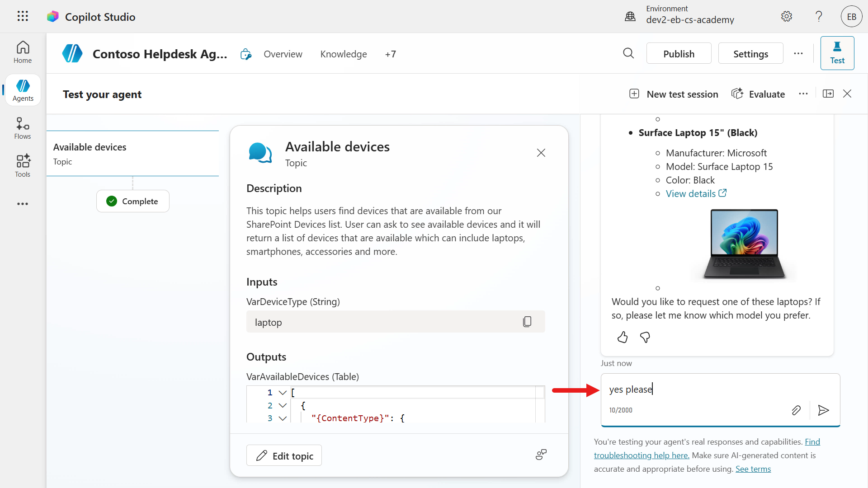Image resolution: width=868 pixels, height=488 pixels.
Task: Collapse JSON line 2 chevron
Action: coord(283,405)
